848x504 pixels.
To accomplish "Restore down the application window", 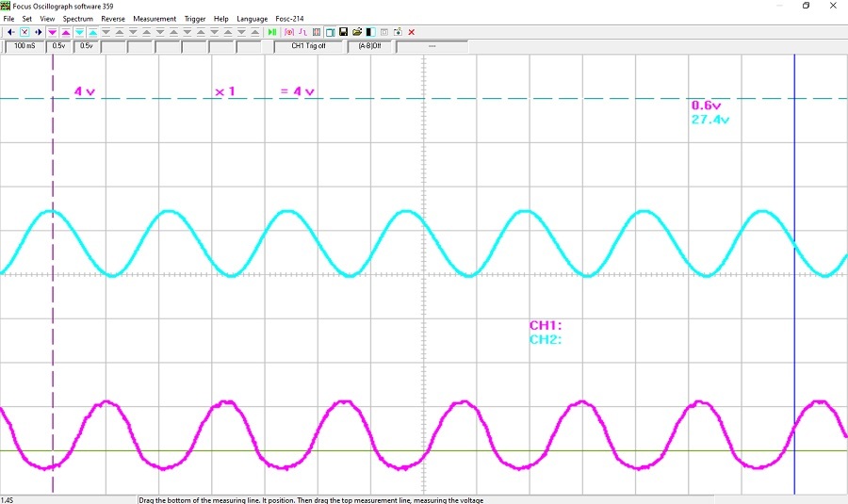I will (806, 6).
